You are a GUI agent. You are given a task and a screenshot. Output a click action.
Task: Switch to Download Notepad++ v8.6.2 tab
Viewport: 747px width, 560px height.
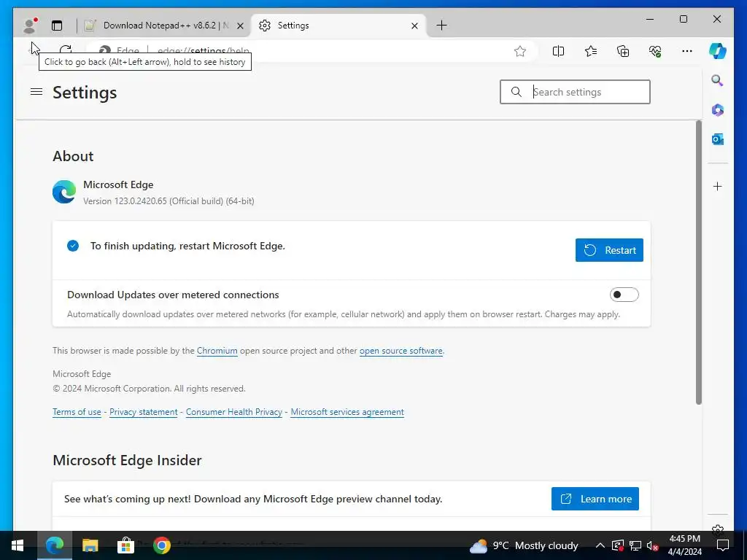pos(164,26)
